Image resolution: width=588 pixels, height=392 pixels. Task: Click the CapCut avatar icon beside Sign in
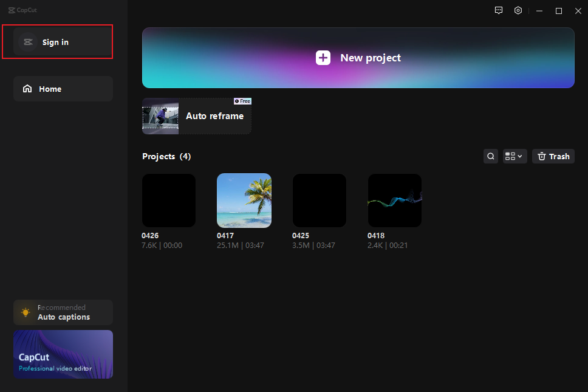(x=28, y=42)
